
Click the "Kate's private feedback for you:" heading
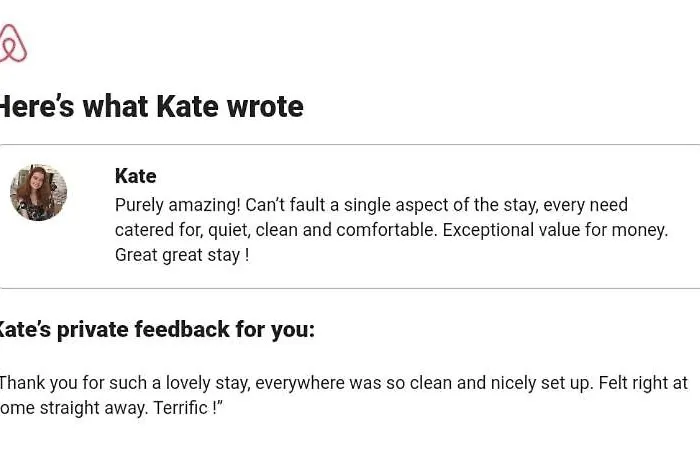[x=157, y=329]
